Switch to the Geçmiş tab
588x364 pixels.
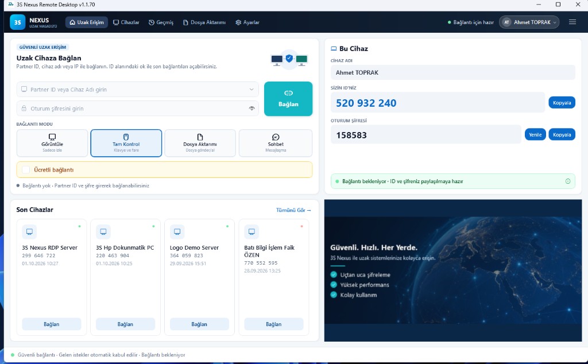pos(161,22)
